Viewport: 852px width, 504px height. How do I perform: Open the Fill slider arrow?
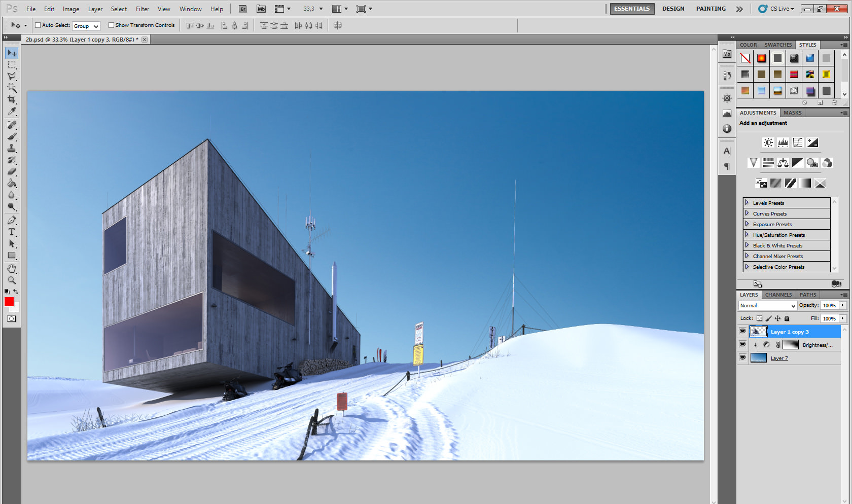point(843,318)
